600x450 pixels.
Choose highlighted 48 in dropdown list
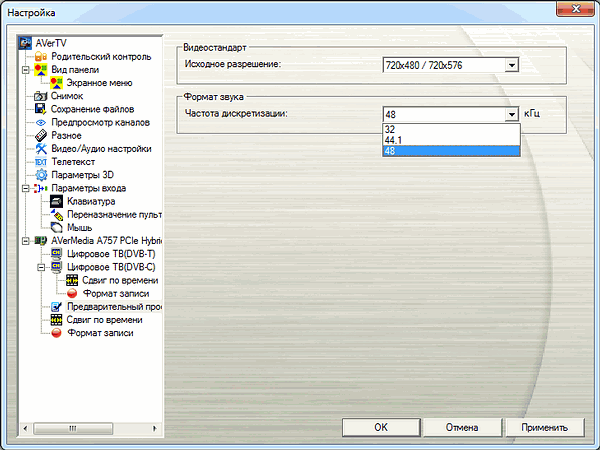coord(451,151)
